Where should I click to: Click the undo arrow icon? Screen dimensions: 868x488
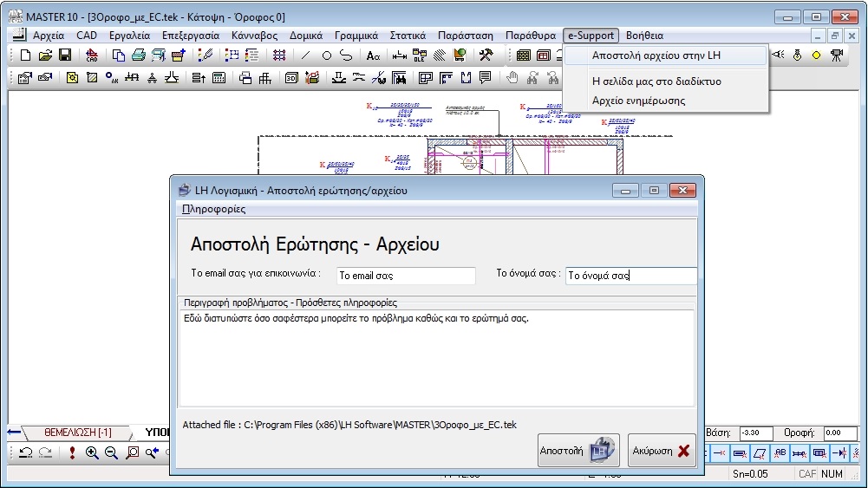click(x=26, y=452)
